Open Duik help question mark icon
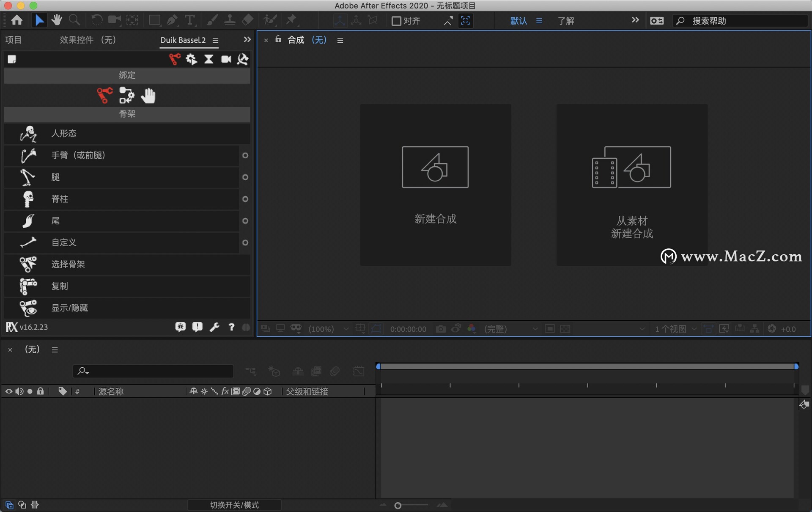 click(x=231, y=327)
